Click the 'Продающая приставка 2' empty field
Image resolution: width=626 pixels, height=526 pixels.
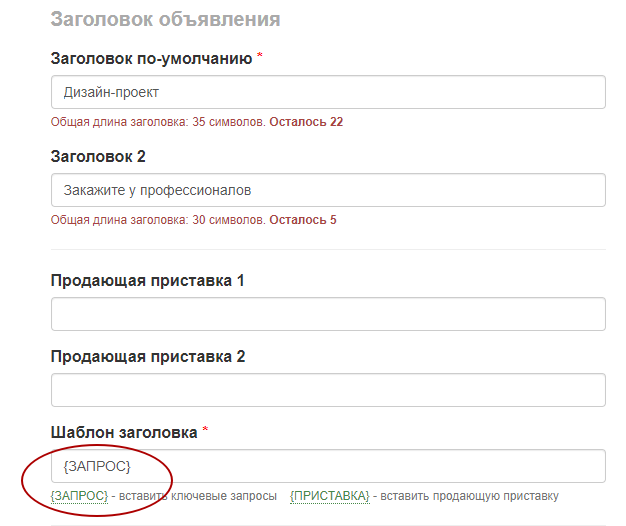(328, 390)
